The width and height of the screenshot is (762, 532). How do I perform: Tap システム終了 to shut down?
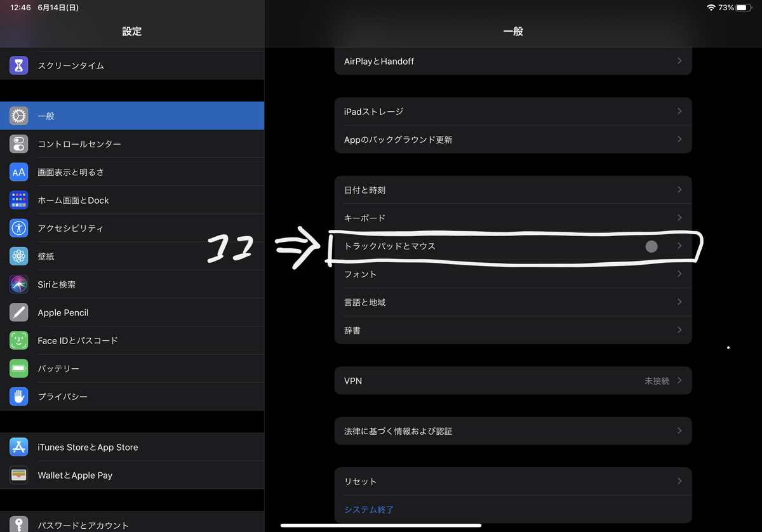[369, 509]
